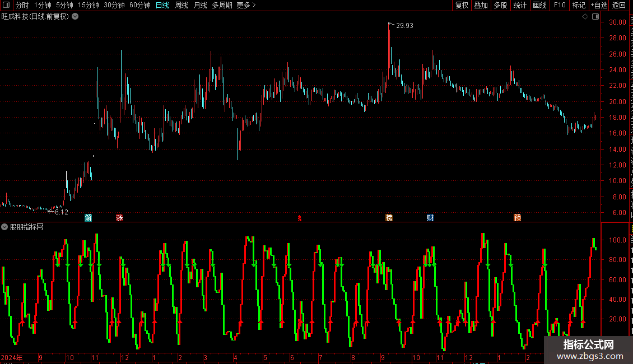
Task: Click the 财 info marker on chart
Action: pos(430,218)
